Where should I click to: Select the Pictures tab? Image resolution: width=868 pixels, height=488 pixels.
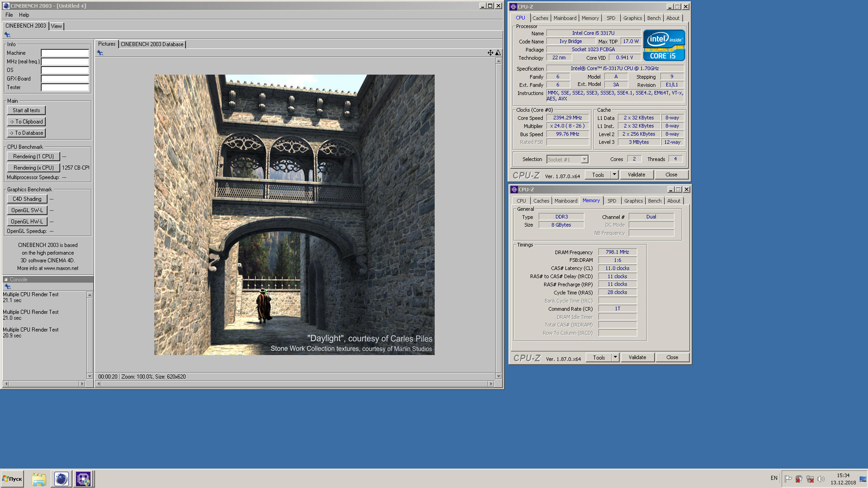tap(107, 44)
